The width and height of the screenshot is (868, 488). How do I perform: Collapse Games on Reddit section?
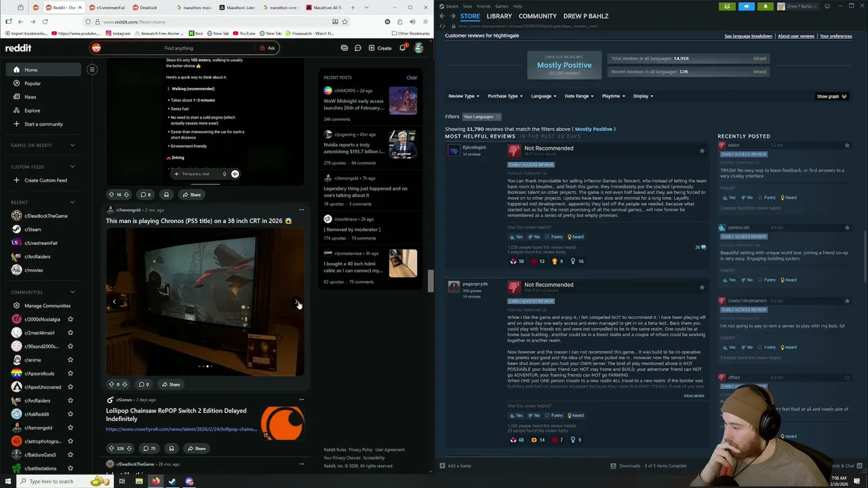(73, 145)
